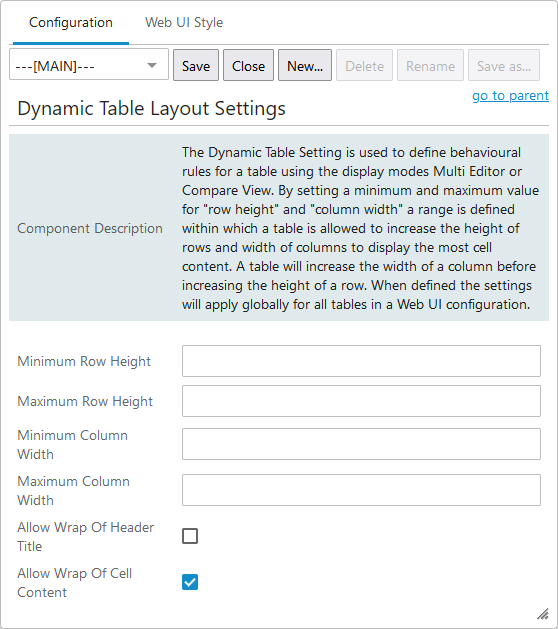Select the ---[MAIN]--- combo box
The height and width of the screenshot is (629, 558).
[89, 65]
